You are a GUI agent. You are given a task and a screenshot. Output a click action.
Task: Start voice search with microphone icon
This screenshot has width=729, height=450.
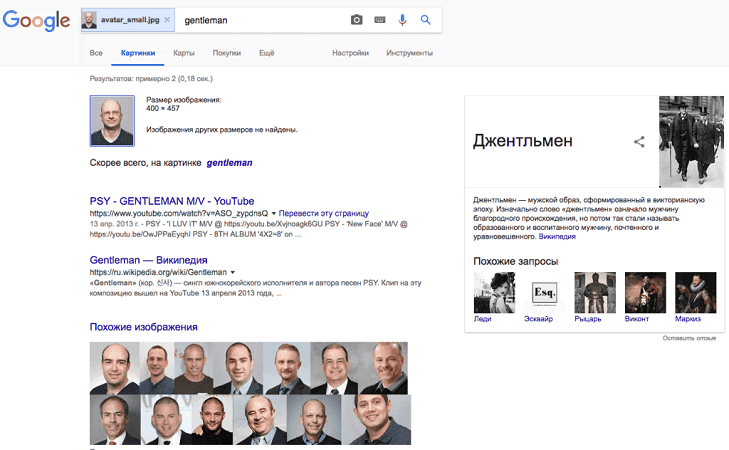point(403,20)
